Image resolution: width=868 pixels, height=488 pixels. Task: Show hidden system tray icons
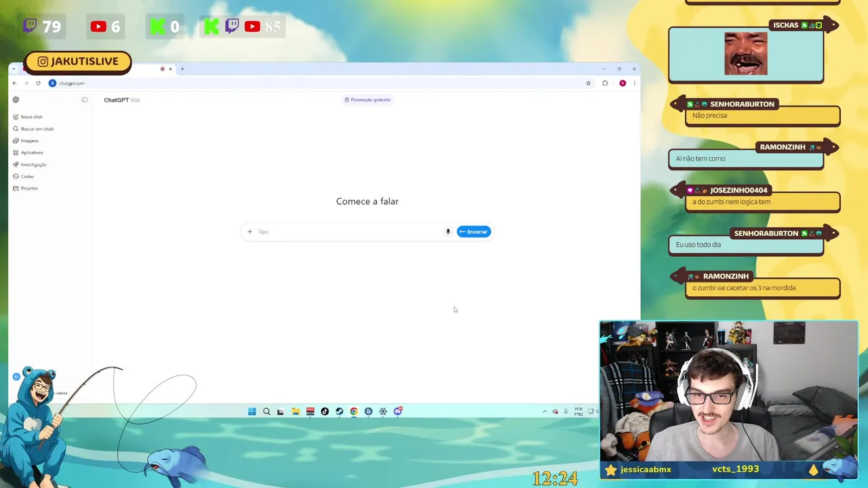(544, 411)
